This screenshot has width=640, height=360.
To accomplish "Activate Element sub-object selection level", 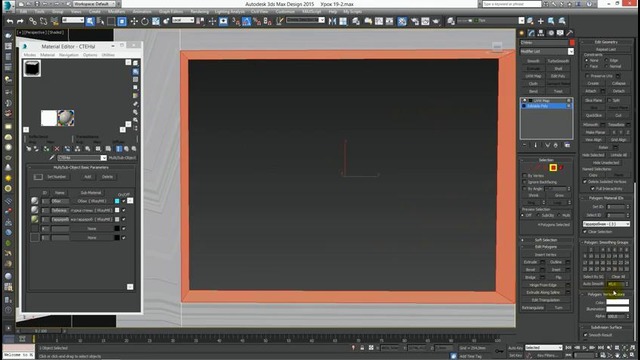I will point(561,168).
